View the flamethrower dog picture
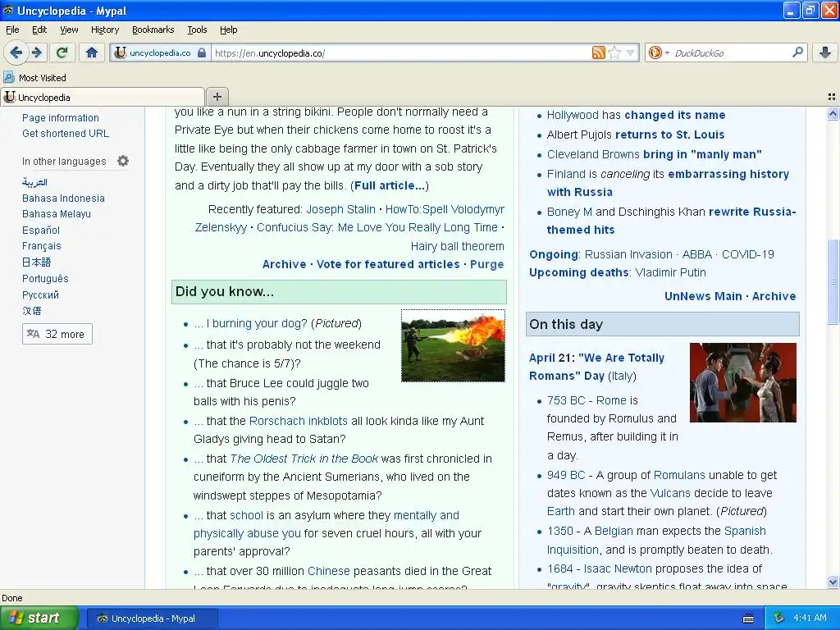This screenshot has width=840, height=630. [453, 345]
